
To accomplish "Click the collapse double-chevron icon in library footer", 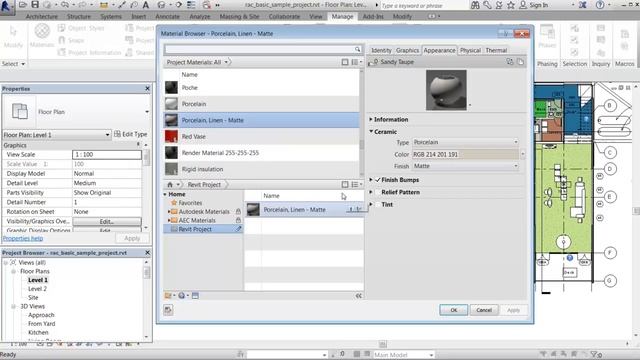I will [358, 296].
